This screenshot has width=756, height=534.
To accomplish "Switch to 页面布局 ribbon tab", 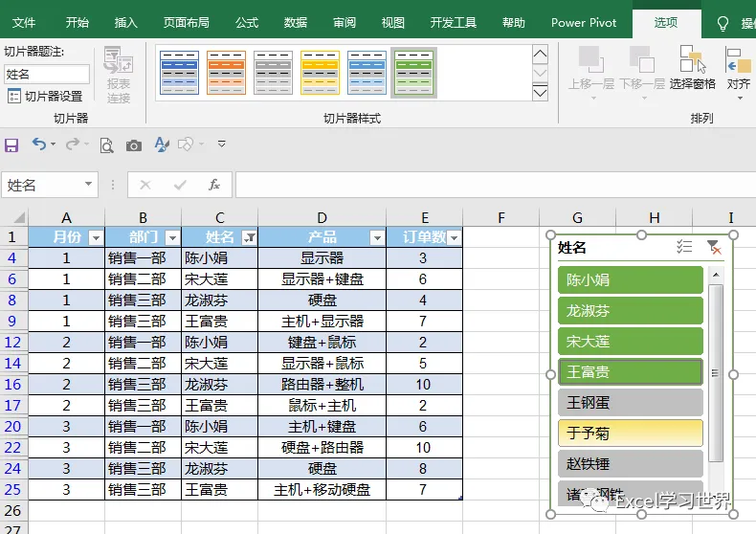I will point(186,23).
